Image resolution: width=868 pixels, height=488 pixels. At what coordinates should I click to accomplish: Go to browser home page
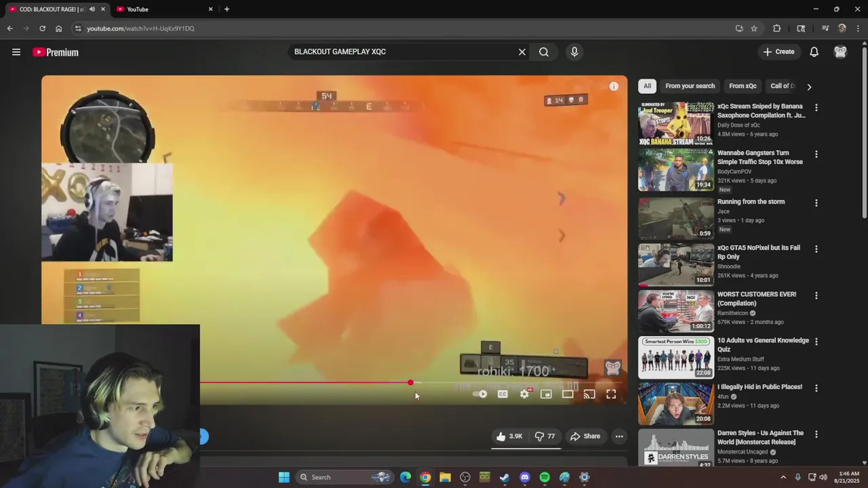point(59,28)
